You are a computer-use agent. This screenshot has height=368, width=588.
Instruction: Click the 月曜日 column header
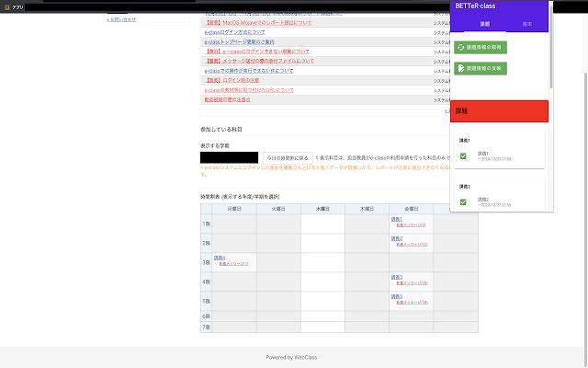tap(234, 209)
